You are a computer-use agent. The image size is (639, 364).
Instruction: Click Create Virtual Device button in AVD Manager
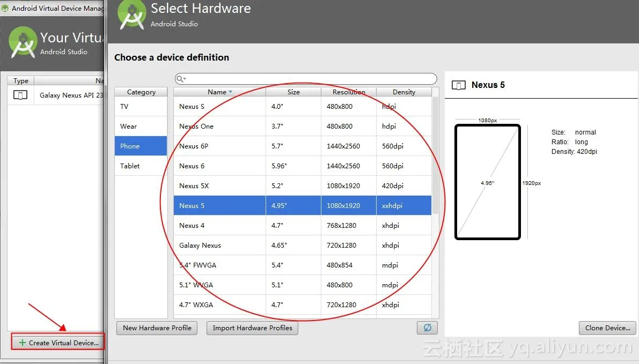58,343
